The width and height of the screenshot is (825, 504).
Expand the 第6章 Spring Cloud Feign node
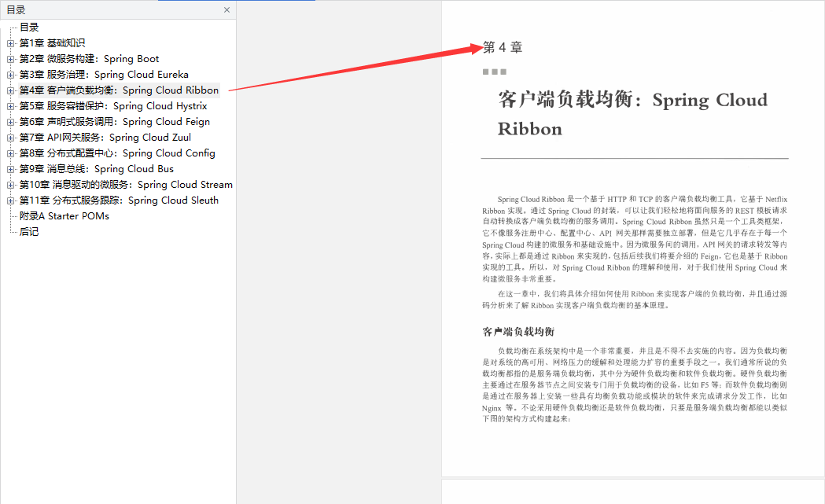pos(10,122)
